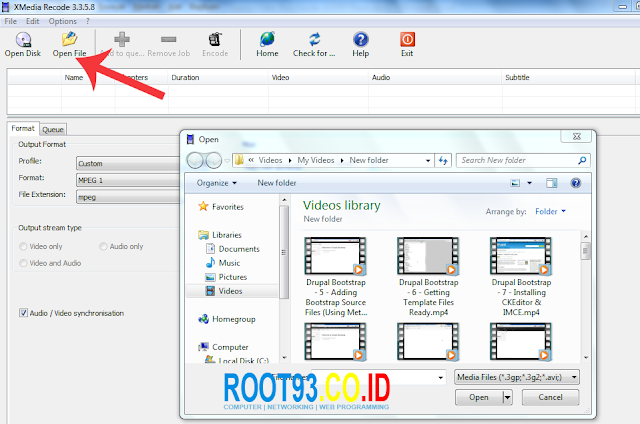This screenshot has height=424, width=640.
Task: Switch to the Queue tab
Action: tap(53, 129)
